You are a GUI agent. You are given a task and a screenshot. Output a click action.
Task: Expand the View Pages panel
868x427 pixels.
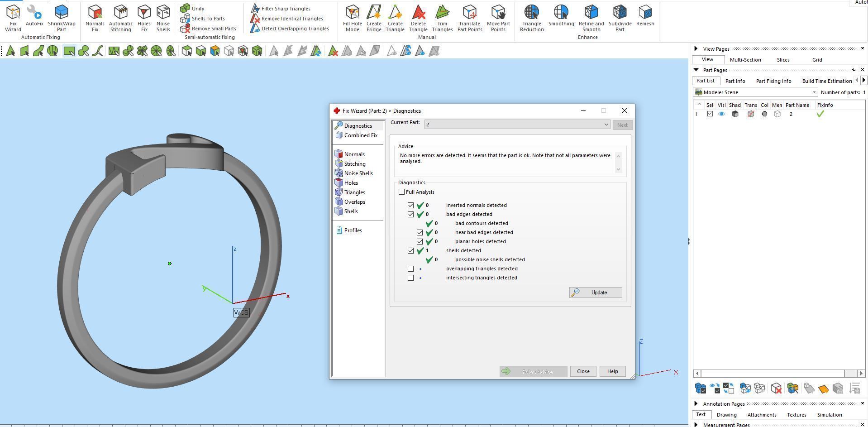[696, 48]
